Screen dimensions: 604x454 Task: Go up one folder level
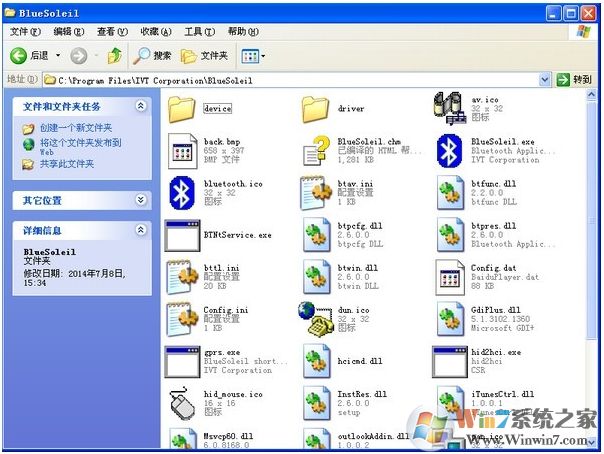click(x=115, y=56)
